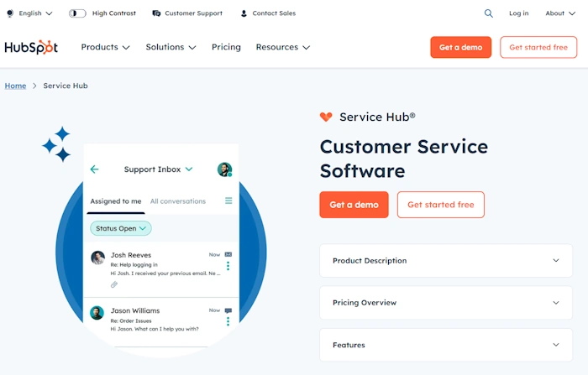Open the Status Open filter dropdown
588x375 pixels.
[x=121, y=228]
